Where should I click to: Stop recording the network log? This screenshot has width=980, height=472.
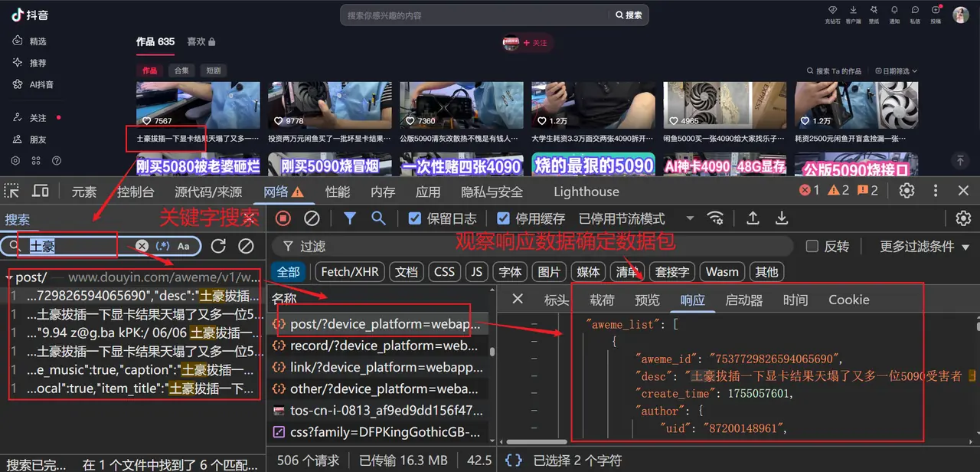[x=282, y=218]
